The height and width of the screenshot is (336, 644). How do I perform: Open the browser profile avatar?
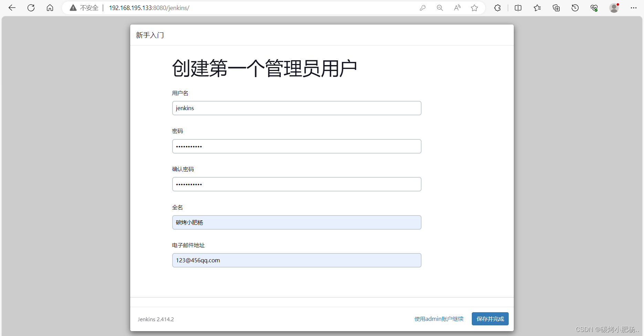(614, 8)
